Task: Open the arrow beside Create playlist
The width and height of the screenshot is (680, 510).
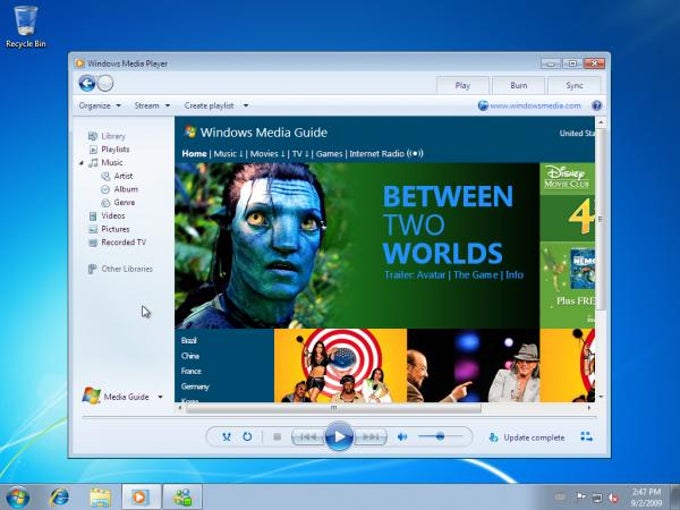Action: (246, 105)
